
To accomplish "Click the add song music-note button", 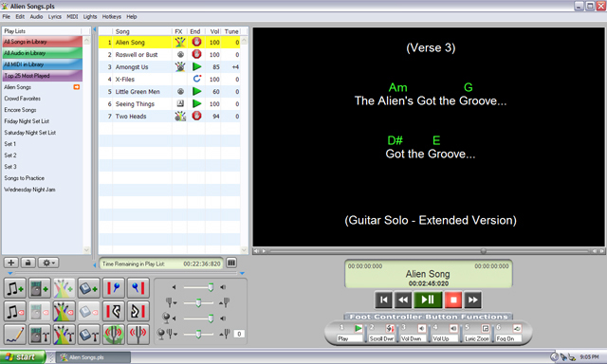I will 15,288.
